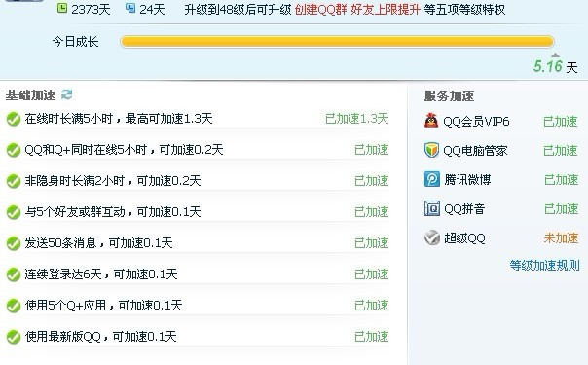This screenshot has width=588, height=365.
Task: Click 已加速 status for QQ拼音
Action: [x=562, y=209]
